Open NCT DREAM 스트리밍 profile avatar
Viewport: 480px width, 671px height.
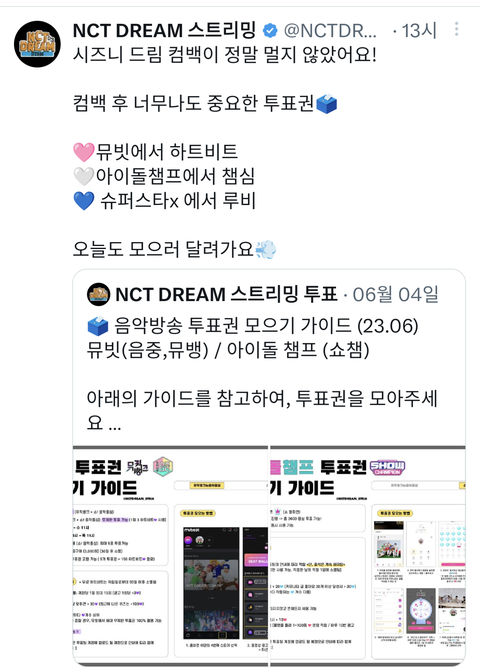tap(37, 44)
